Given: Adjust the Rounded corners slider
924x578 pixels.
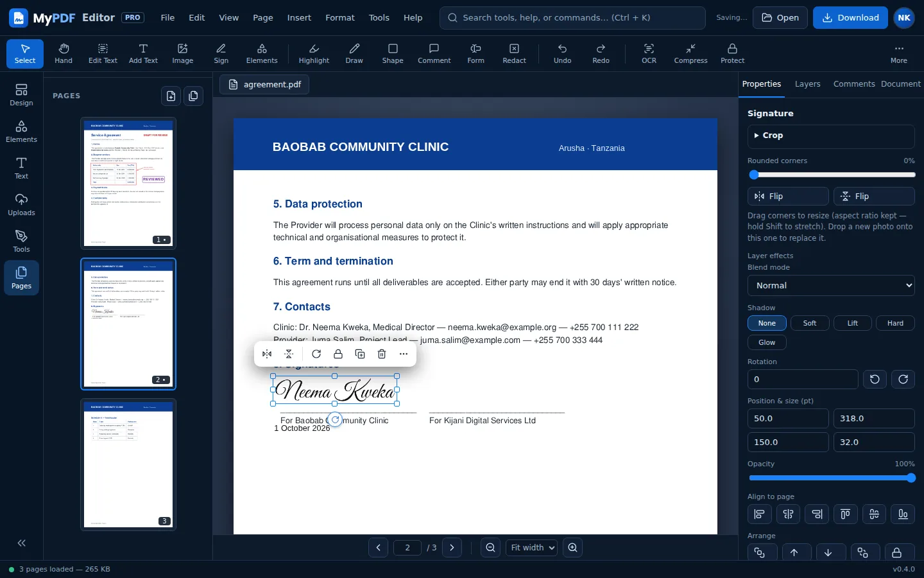Looking at the screenshot, I should tap(831, 175).
